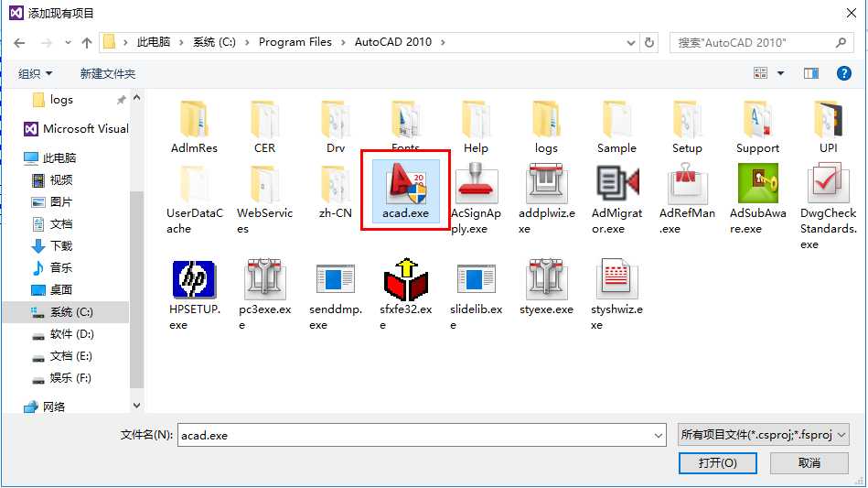The height and width of the screenshot is (488, 868).
Task: Open recent locations dropdown arrow
Action: [x=68, y=43]
